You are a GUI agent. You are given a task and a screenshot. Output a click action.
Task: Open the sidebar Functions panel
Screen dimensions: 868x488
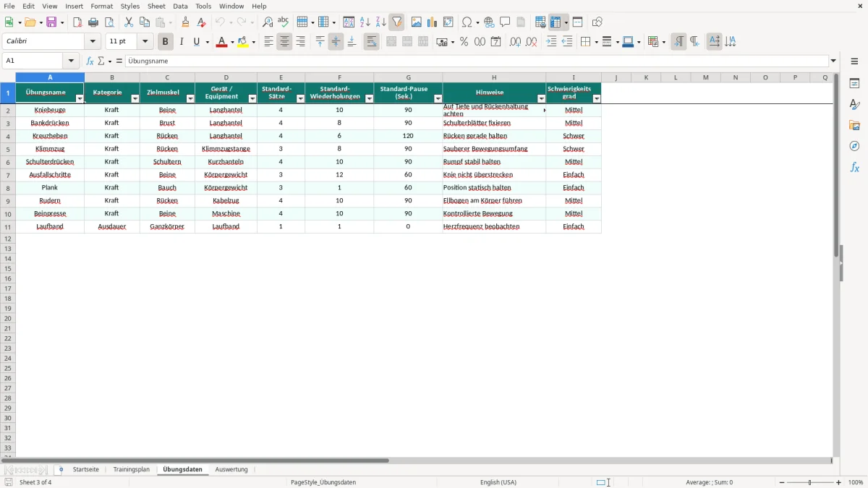pyautogui.click(x=854, y=167)
